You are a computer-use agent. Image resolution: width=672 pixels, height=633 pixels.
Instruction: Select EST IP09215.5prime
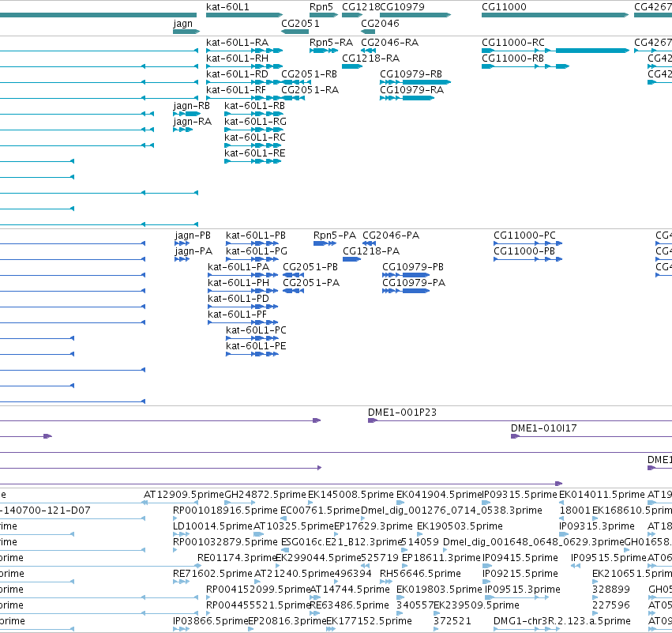[x=520, y=574]
